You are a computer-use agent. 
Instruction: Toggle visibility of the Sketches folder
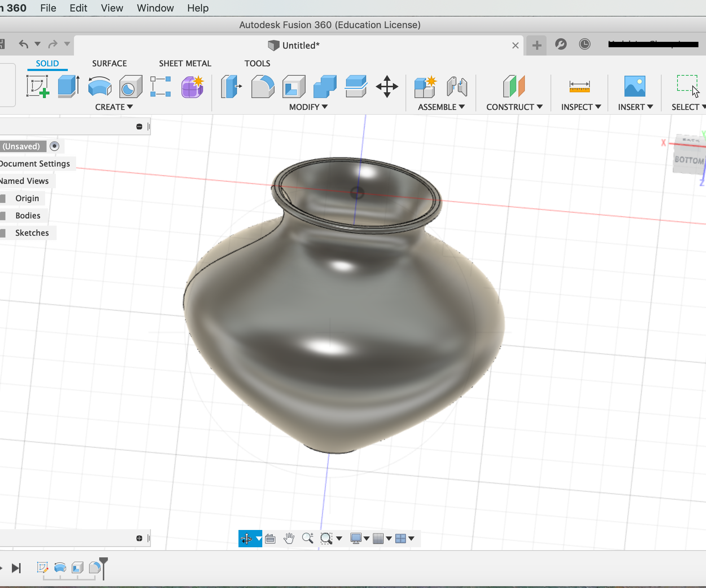tap(4, 233)
